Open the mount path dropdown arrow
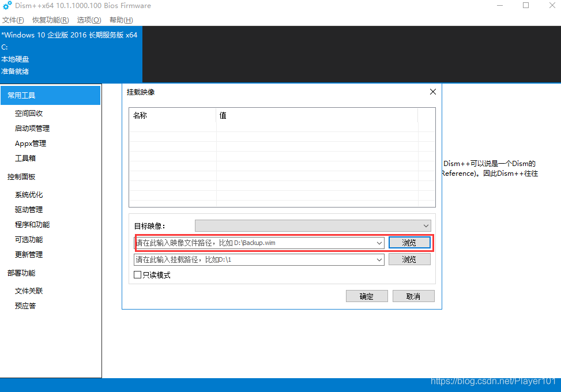The width and height of the screenshot is (561, 392). click(x=379, y=260)
